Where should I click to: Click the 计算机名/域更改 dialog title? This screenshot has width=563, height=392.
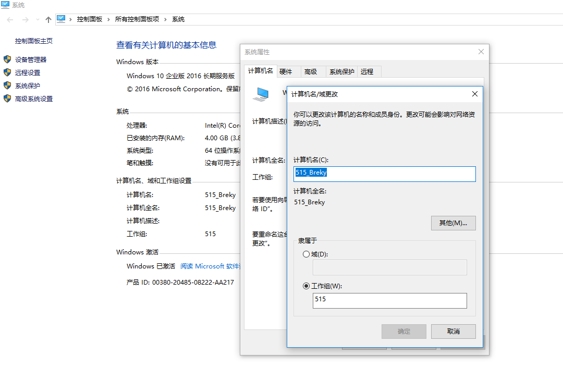(314, 94)
